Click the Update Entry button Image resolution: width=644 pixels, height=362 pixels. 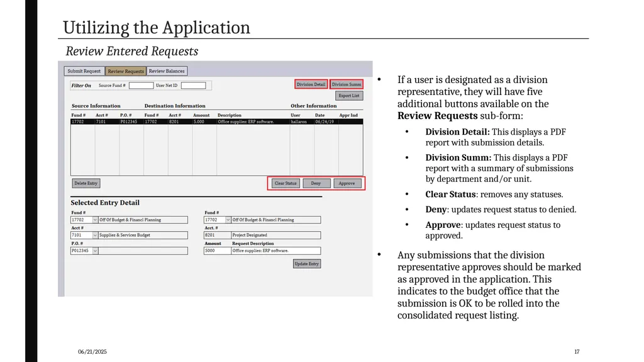307,264
